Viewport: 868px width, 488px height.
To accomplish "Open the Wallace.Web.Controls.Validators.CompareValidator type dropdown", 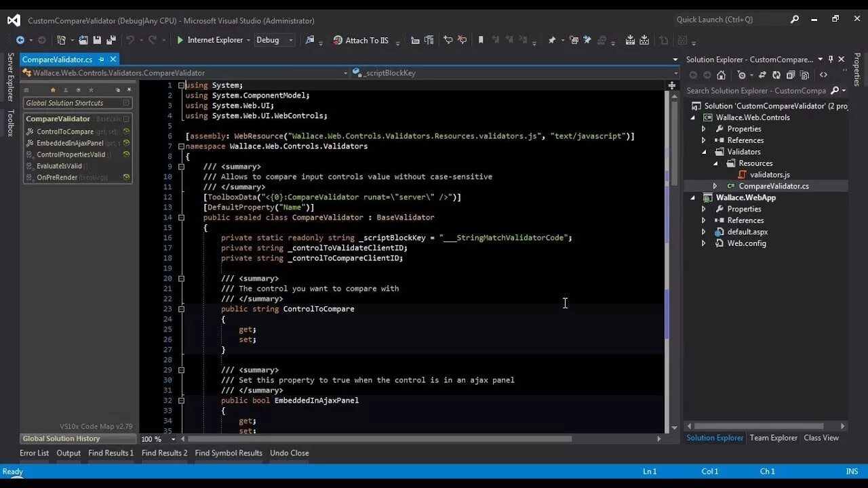I will click(345, 73).
